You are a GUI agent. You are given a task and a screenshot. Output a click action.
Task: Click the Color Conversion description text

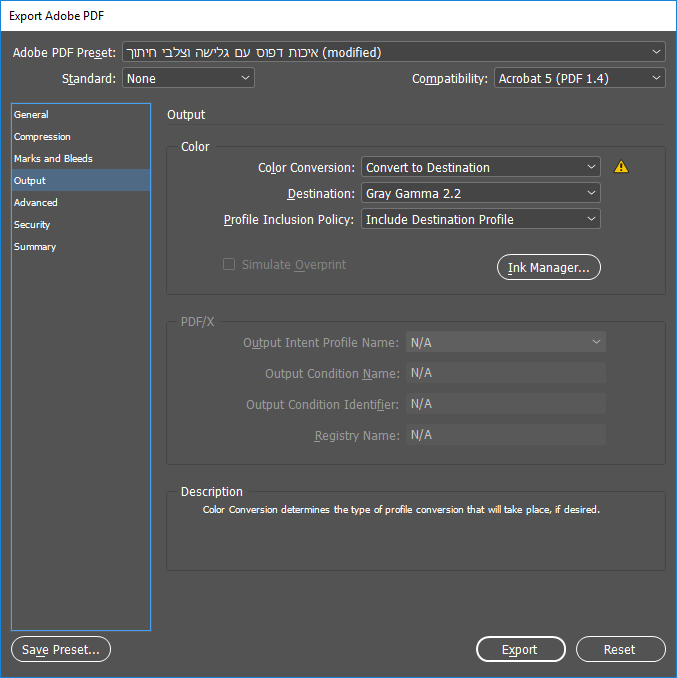401,509
